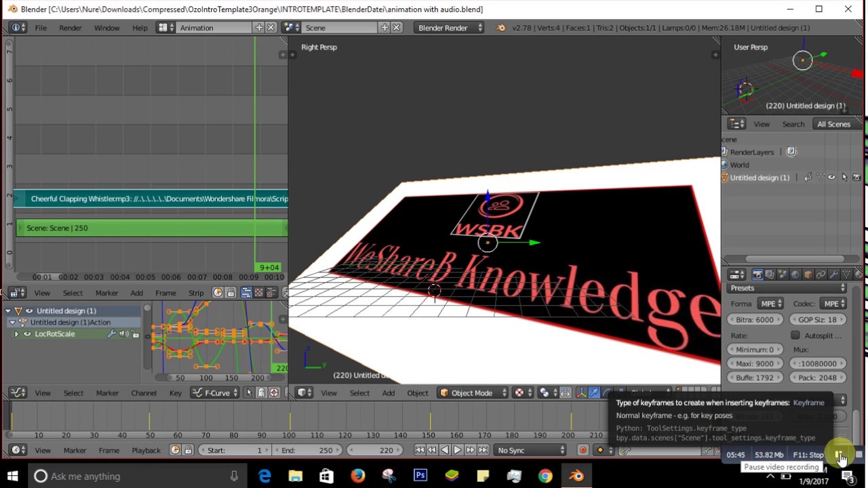Viewport: 868px width, 488px height.
Task: Jump to the last frame
Action: [483, 450]
